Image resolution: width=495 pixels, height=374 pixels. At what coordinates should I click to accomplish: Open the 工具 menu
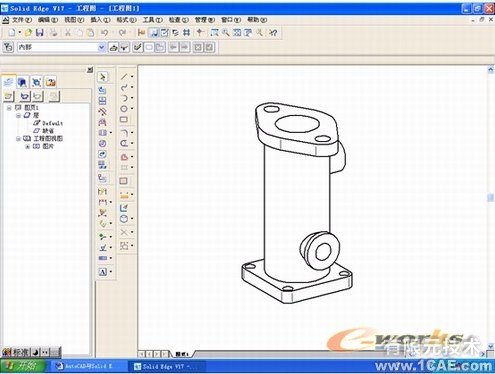152,20
